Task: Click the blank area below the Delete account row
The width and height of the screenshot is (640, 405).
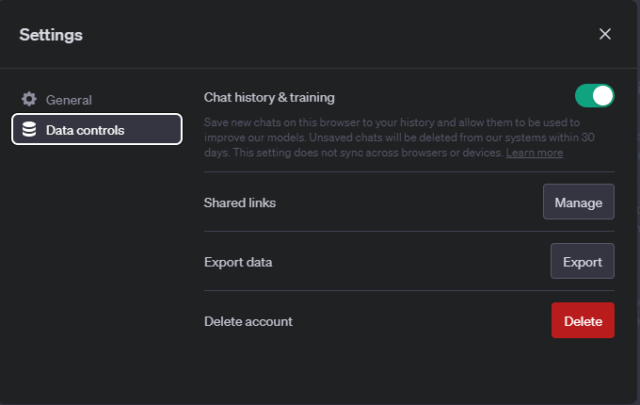Action: tap(400, 370)
